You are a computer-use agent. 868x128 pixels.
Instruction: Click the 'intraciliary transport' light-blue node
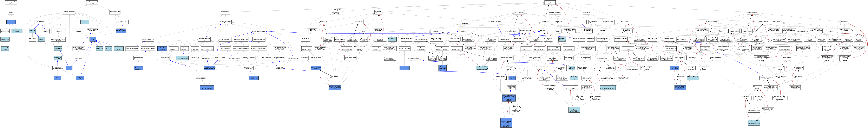(572, 68)
